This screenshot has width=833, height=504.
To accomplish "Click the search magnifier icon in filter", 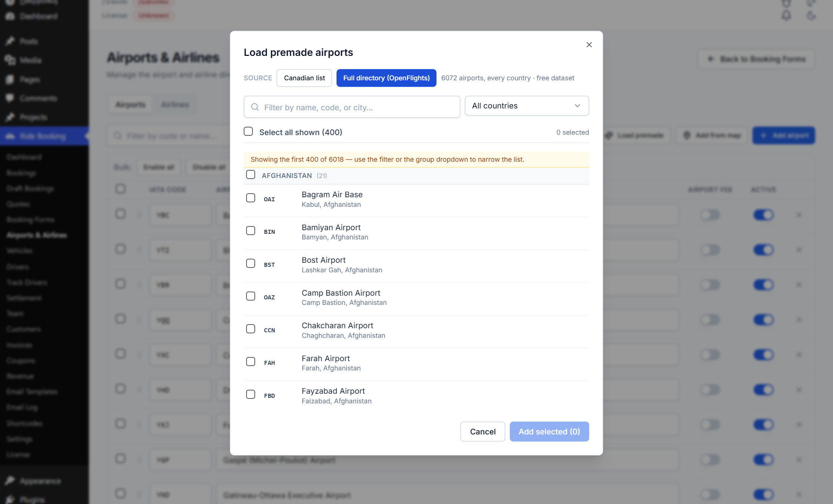I will coord(255,107).
